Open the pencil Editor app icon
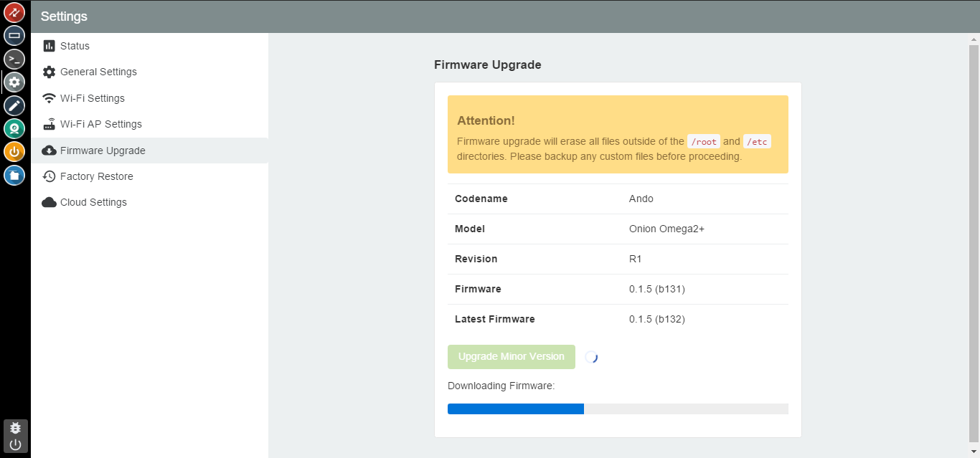The height and width of the screenshot is (458, 980). click(14, 105)
